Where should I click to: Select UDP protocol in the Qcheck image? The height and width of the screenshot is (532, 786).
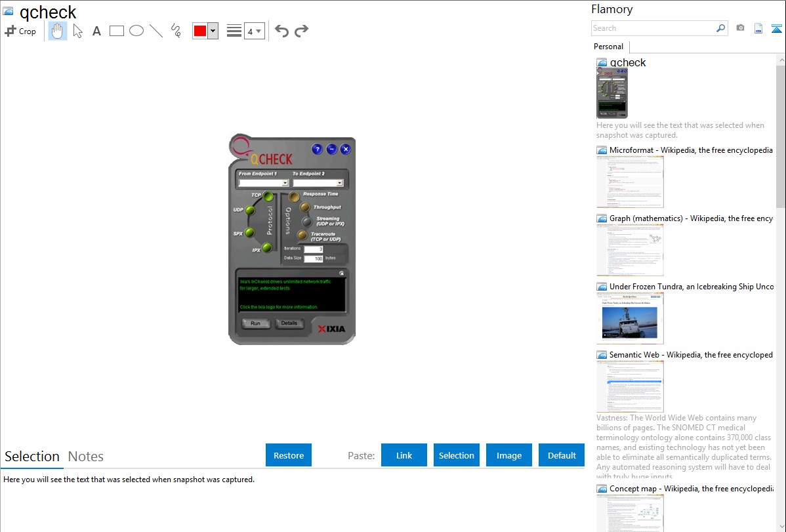[249, 210]
